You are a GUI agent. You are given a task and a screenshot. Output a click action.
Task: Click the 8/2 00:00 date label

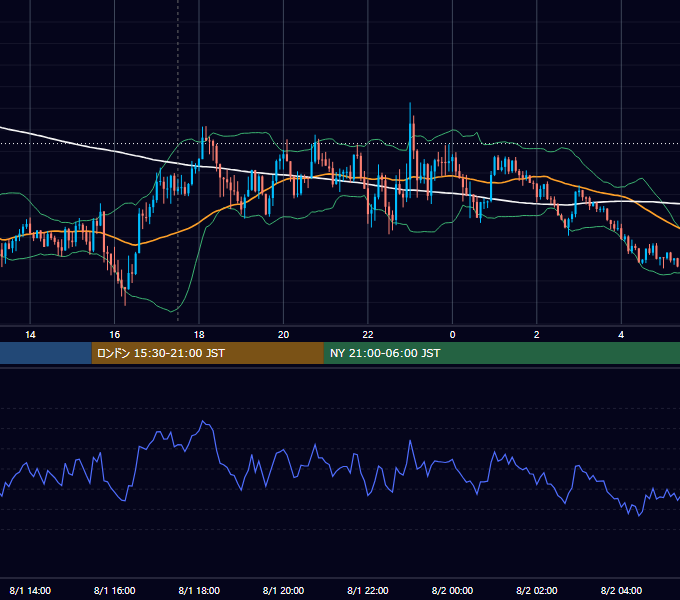(452, 590)
